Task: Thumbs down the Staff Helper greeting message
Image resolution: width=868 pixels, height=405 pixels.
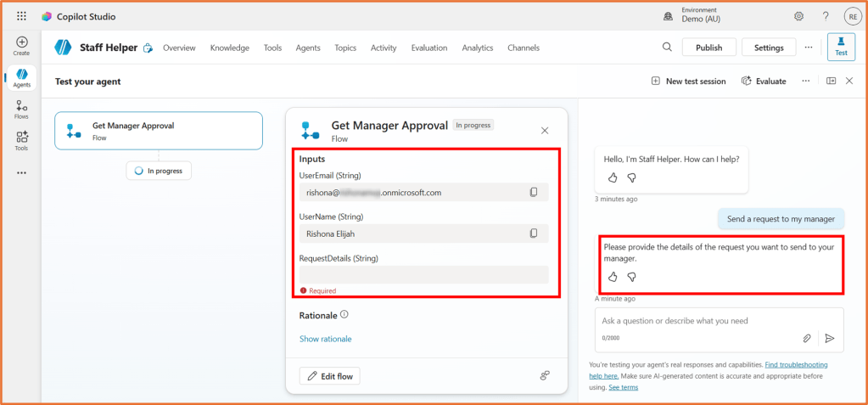Action: point(631,177)
